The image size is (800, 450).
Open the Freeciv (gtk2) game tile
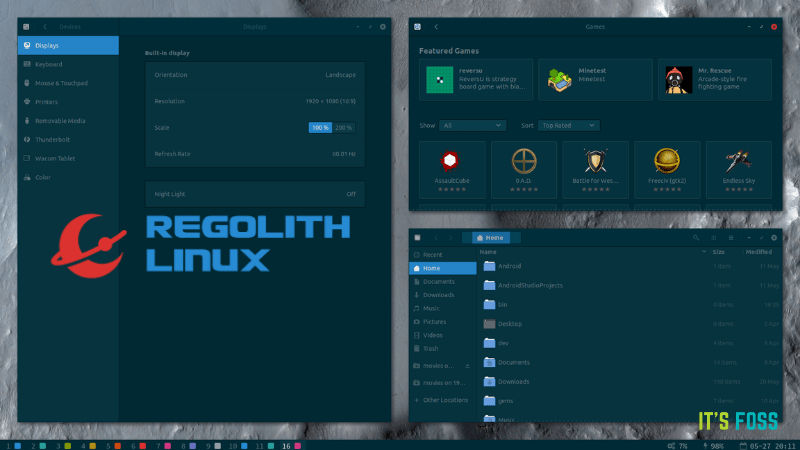667,170
